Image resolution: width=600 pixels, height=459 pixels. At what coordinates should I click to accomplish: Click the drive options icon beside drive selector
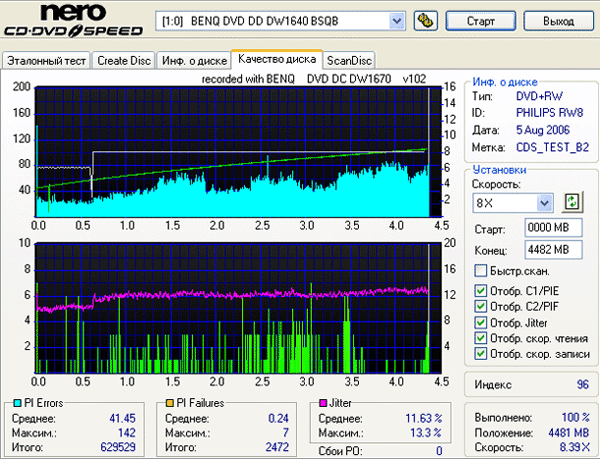tap(424, 20)
